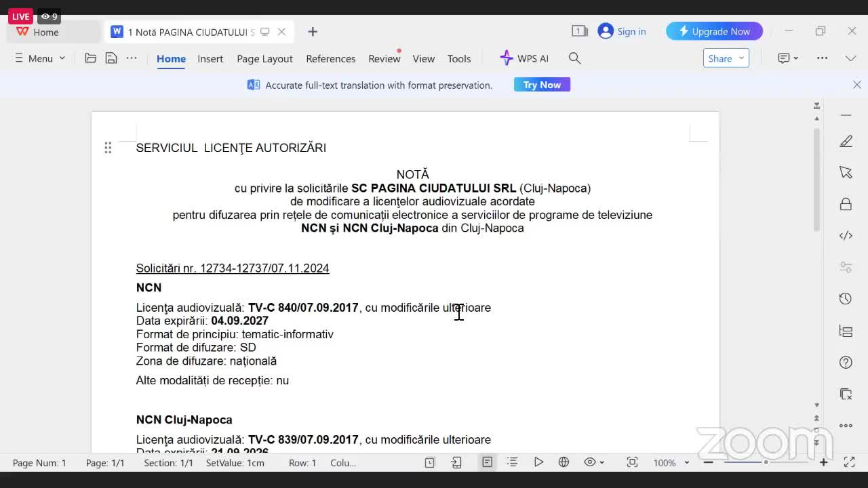868x488 pixels.
Task: Click the vertical scrollbar thumb
Action: point(816,180)
